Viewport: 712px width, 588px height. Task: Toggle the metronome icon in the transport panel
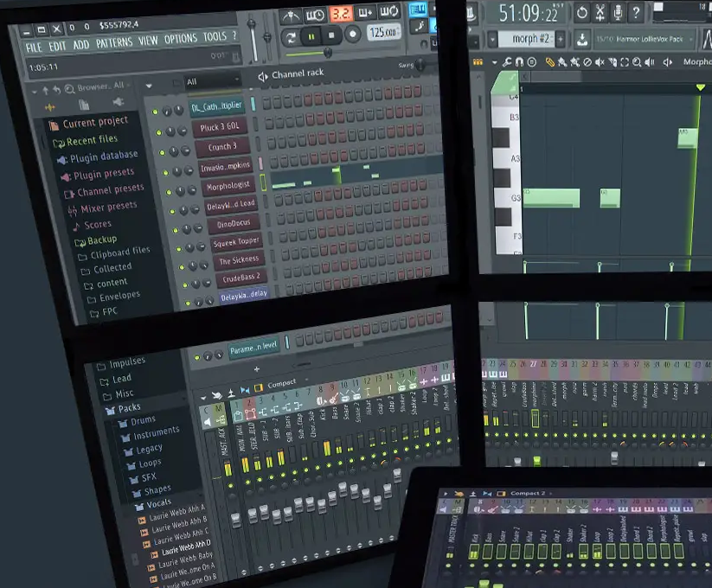point(291,16)
